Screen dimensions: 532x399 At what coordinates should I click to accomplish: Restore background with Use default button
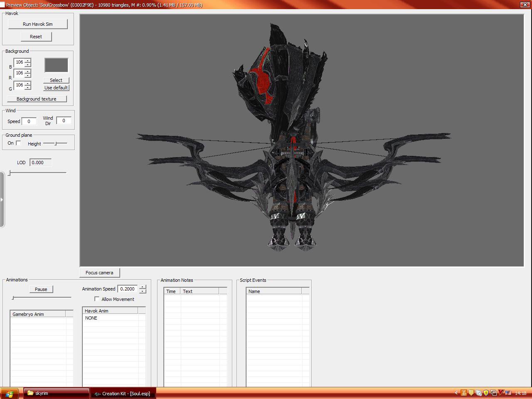pyautogui.click(x=56, y=88)
